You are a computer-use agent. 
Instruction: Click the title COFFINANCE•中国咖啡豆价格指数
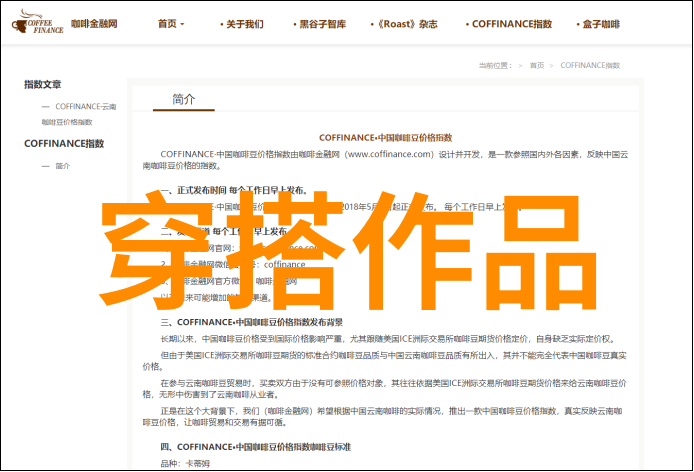coord(386,138)
